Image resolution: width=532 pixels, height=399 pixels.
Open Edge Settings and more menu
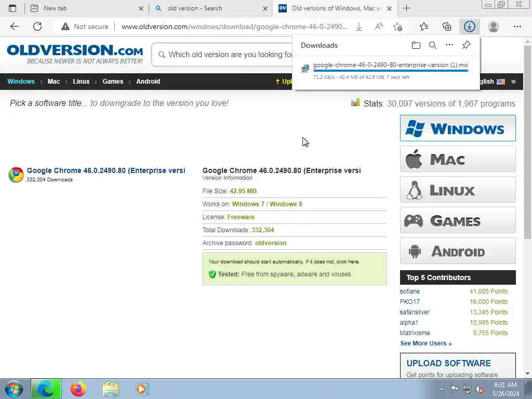(517, 26)
